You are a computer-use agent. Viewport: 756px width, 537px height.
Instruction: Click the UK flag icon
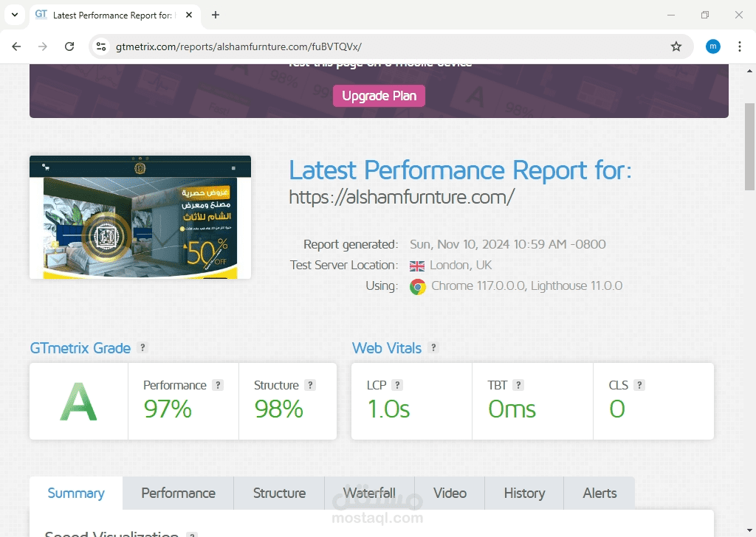click(x=417, y=266)
